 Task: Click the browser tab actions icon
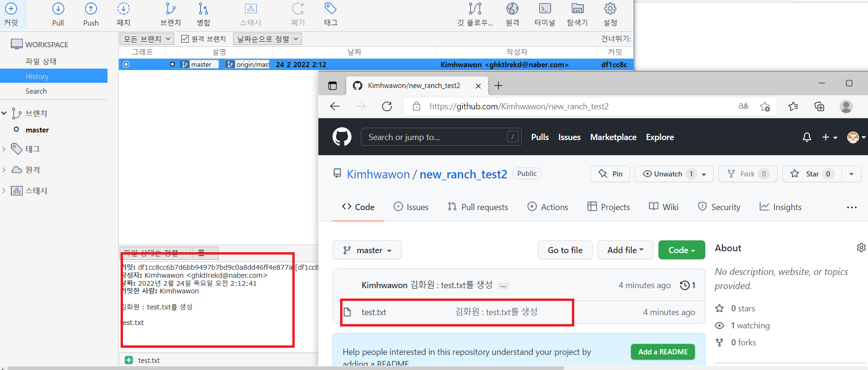point(333,86)
